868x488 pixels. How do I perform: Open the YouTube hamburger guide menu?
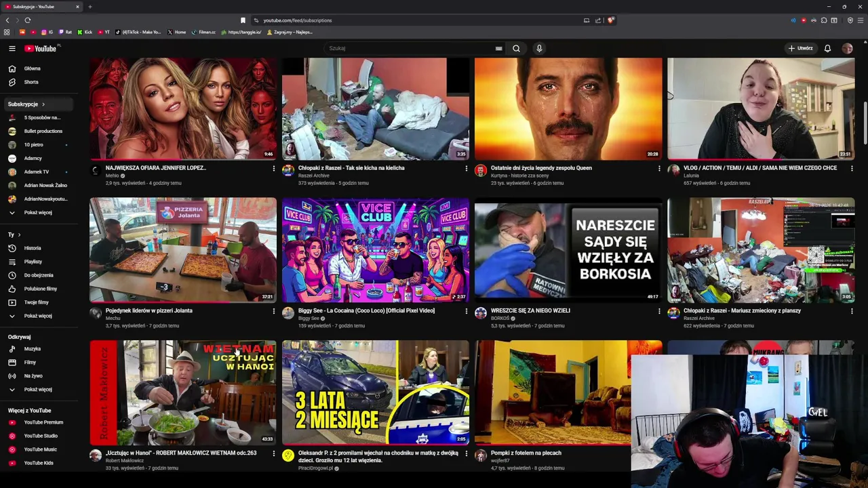click(x=12, y=48)
